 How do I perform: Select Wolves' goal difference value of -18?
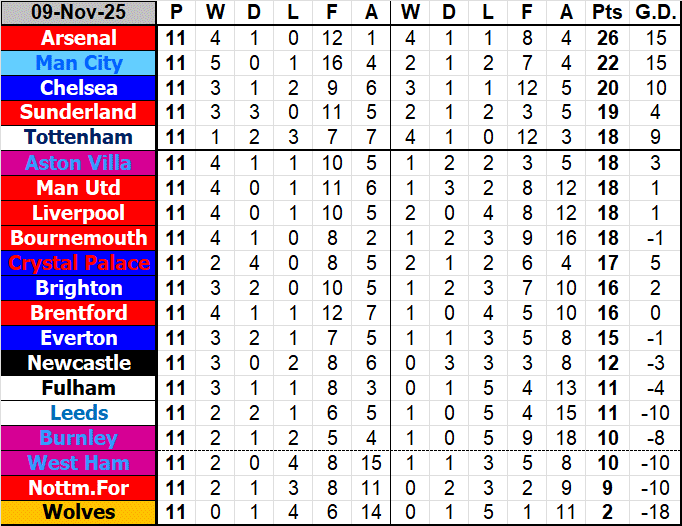click(655, 513)
